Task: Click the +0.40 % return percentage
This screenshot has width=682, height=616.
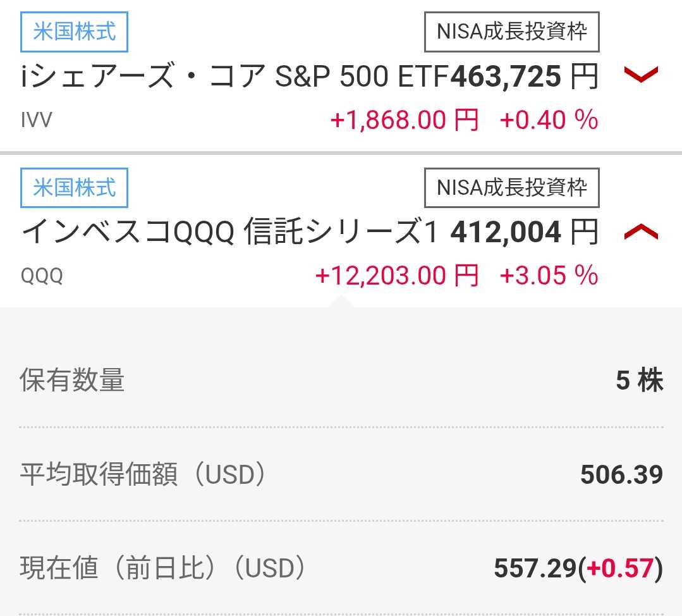Action: 549,120
